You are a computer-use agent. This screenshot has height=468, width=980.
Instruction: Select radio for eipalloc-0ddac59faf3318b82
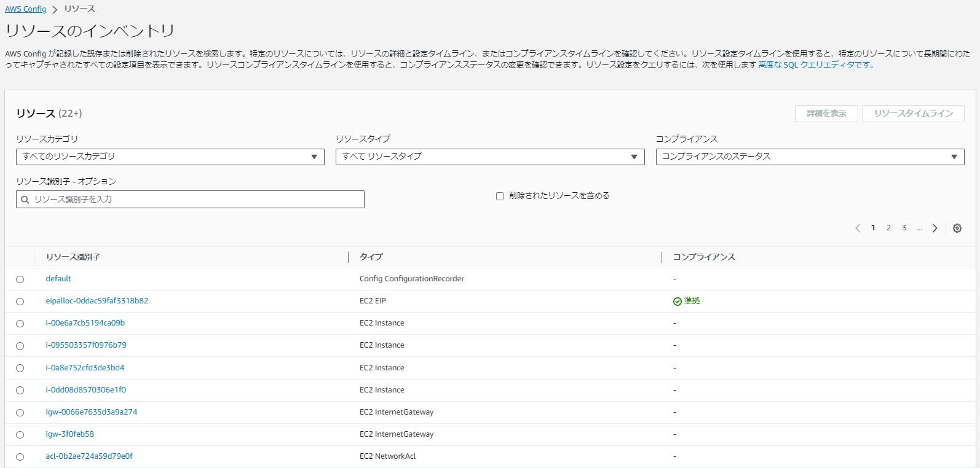(20, 302)
